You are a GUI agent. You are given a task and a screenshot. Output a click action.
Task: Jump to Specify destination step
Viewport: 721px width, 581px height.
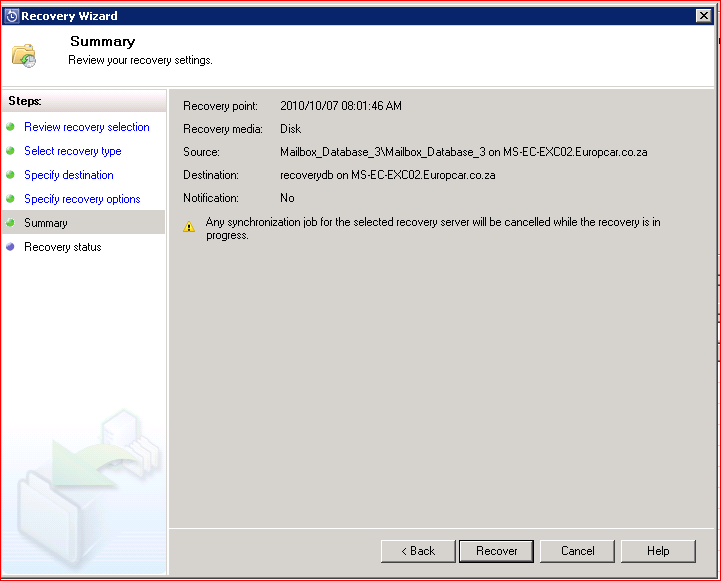pyautogui.click(x=69, y=175)
